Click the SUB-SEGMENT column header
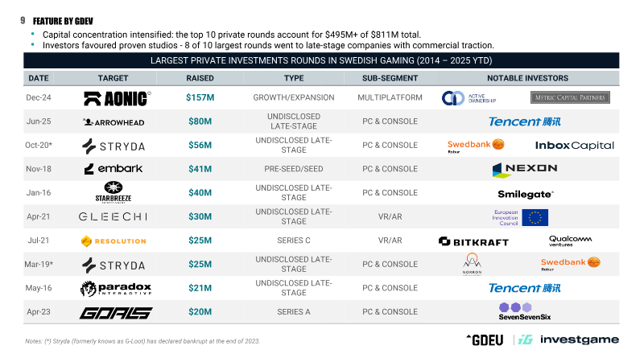The image size is (644, 362). coord(390,78)
